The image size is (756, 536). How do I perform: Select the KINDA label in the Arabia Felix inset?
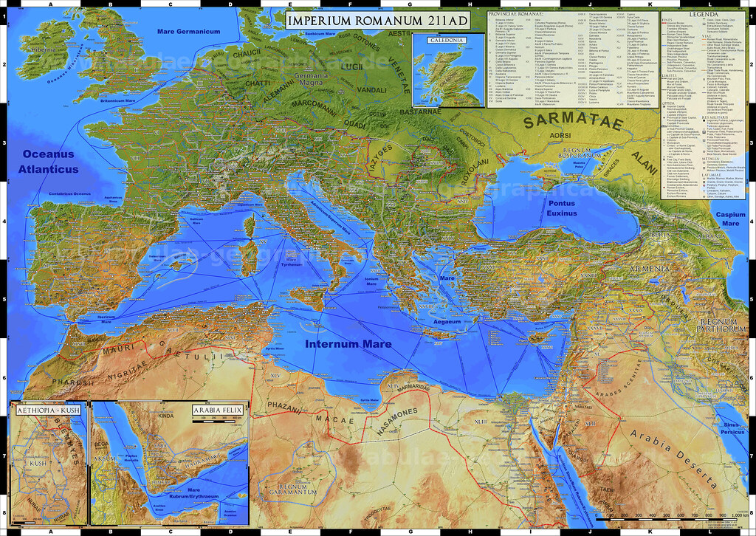click(x=166, y=416)
